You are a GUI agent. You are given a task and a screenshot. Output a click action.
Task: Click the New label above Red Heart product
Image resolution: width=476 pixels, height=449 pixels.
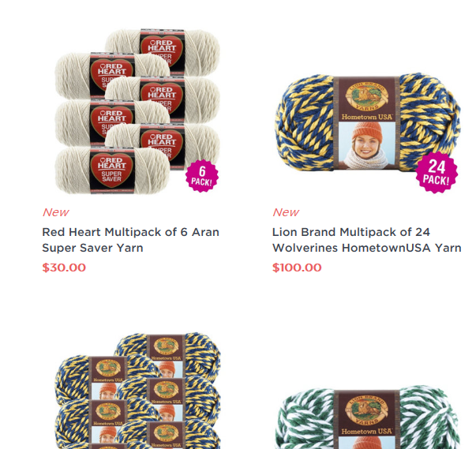click(x=55, y=212)
